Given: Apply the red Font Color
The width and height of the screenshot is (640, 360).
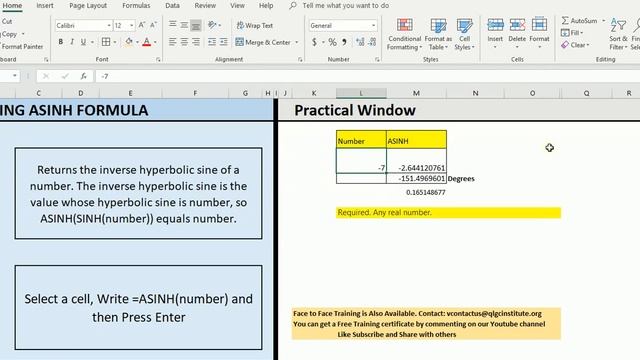Looking at the screenshot, I should pos(147,42).
